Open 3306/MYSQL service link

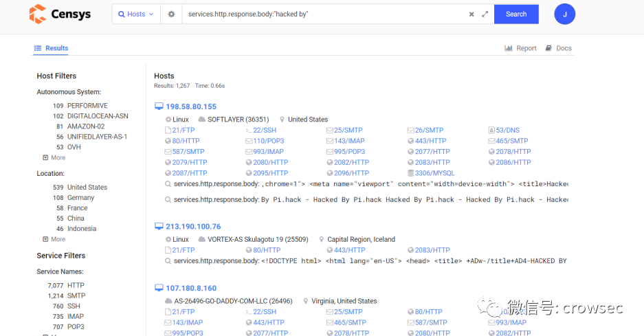coord(434,173)
